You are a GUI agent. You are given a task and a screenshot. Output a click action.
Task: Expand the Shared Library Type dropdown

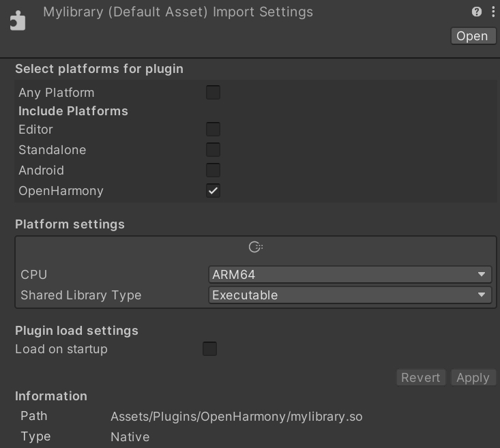(349, 295)
